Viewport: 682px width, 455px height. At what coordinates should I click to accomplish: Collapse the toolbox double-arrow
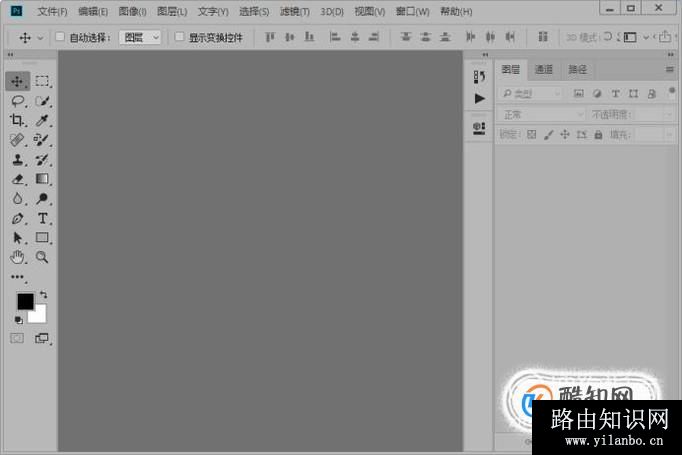[10, 55]
